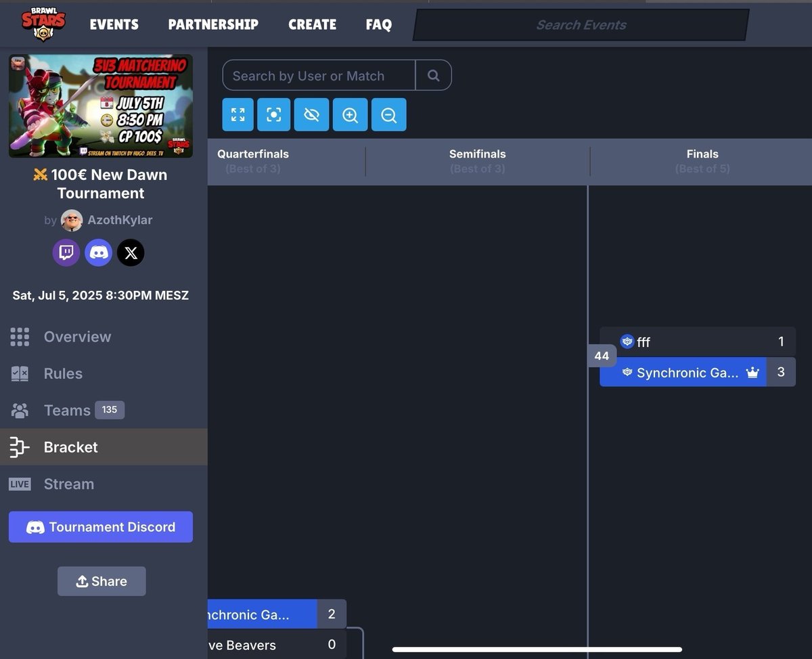Toggle the Bracket section in the sidebar

point(70,447)
